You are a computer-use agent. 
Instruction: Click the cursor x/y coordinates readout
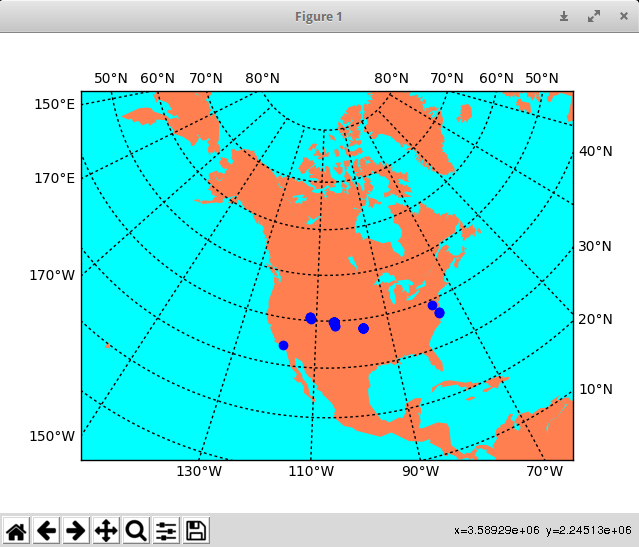coord(542,530)
